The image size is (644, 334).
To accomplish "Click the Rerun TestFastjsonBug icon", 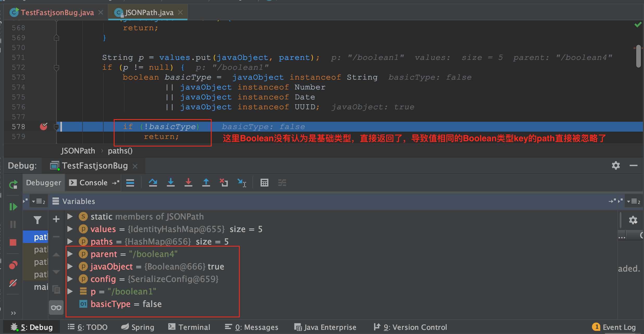I will click(13, 185).
